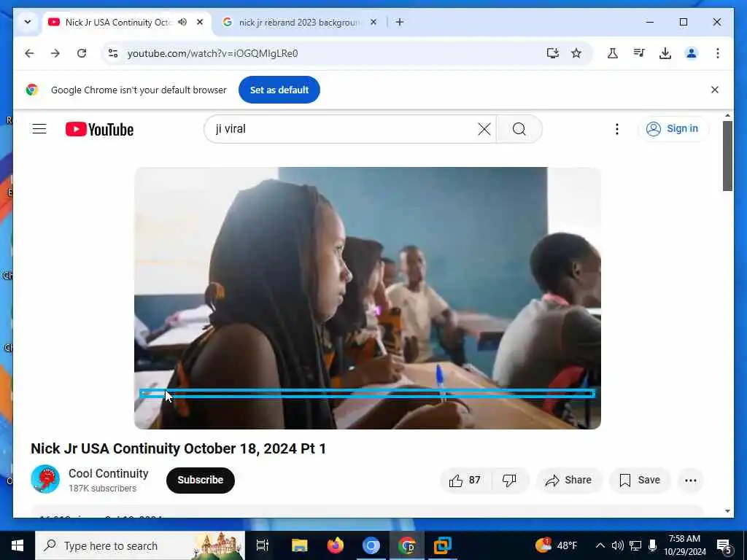View site information icon in address bar

point(113,53)
